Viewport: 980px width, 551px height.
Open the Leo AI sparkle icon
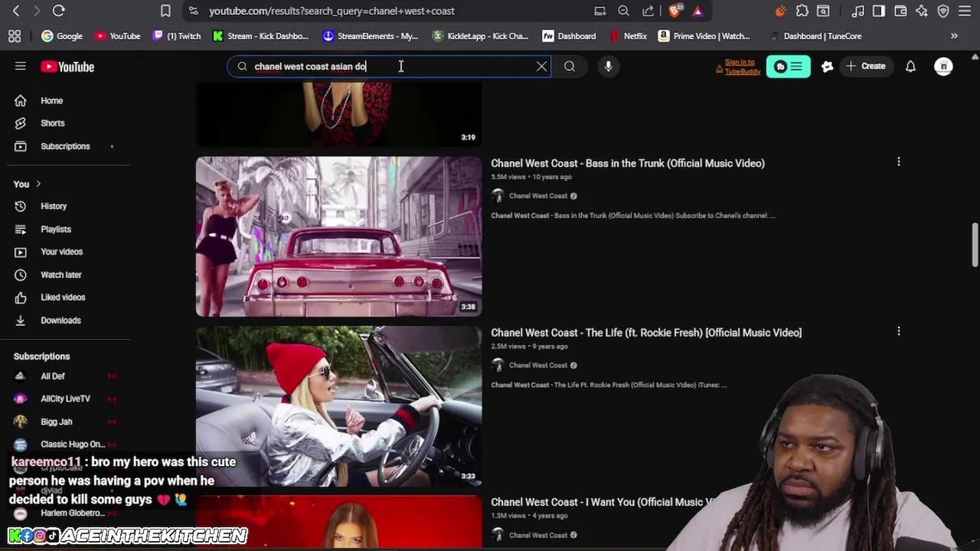[x=922, y=11]
